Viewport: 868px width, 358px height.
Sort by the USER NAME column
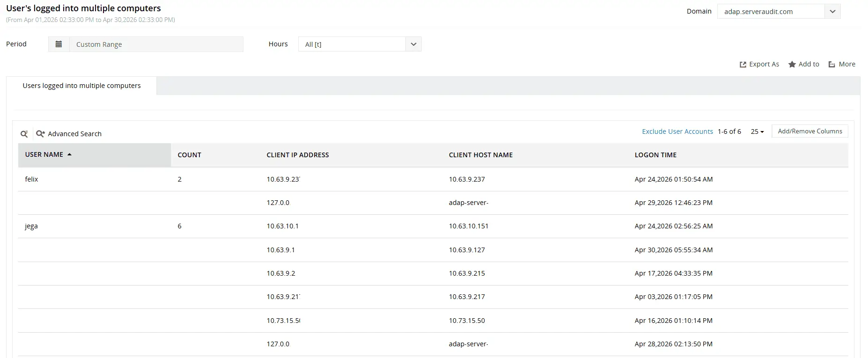44,154
